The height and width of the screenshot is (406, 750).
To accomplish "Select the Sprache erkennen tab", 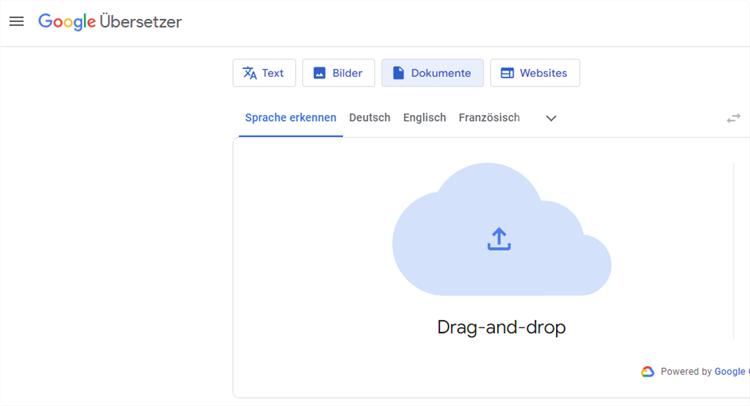I will coord(291,118).
